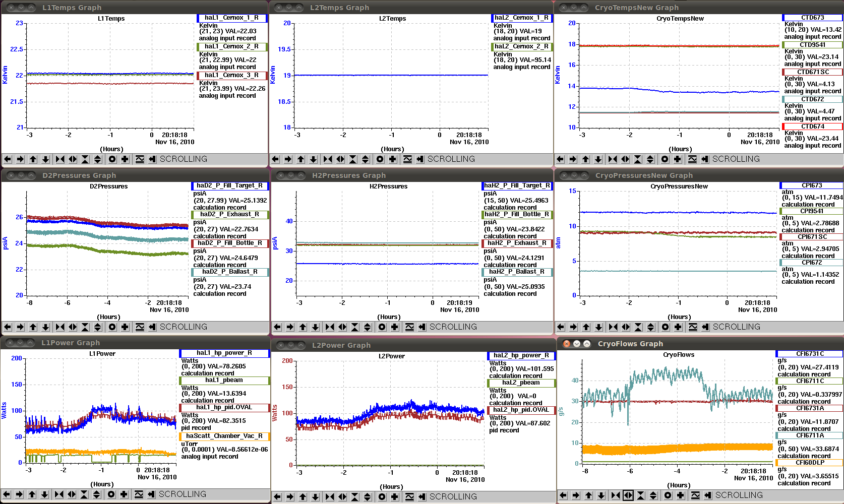Compress vertical axis icon in H2Pressures Graph
Screen dimensions: 844x504
coord(355,327)
